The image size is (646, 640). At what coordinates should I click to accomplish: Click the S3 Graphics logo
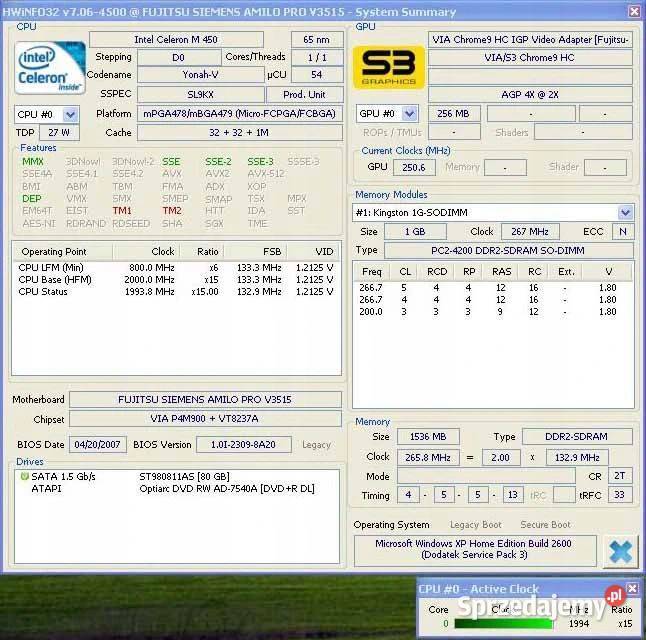389,68
